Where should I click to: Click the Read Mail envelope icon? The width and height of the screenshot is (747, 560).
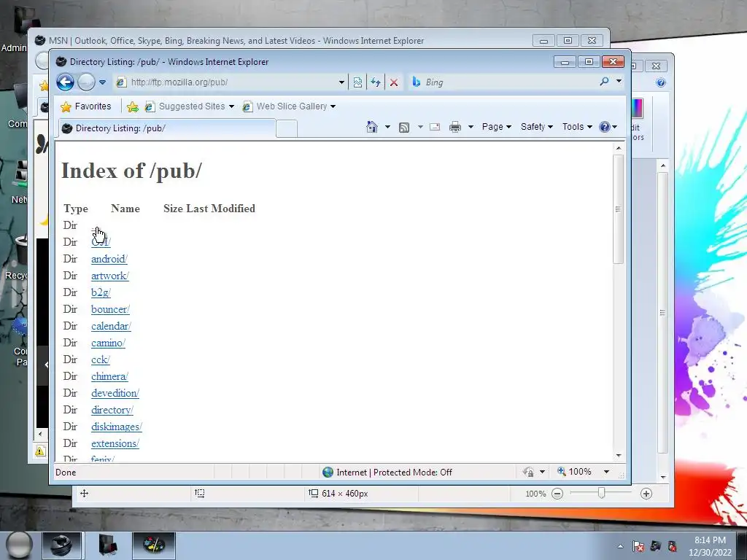click(x=435, y=127)
